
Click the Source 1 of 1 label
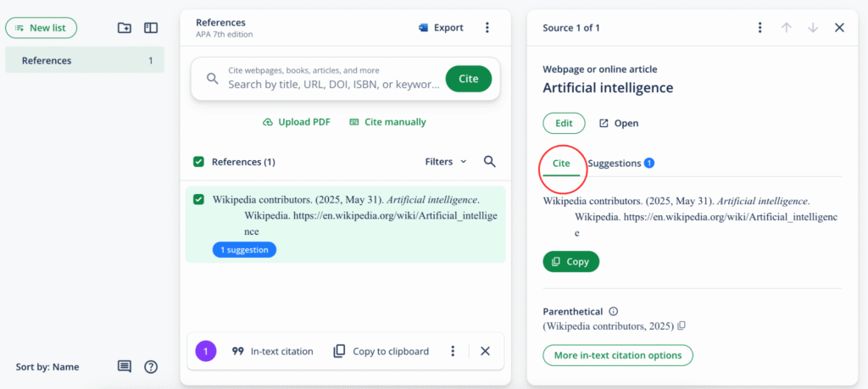(x=571, y=28)
